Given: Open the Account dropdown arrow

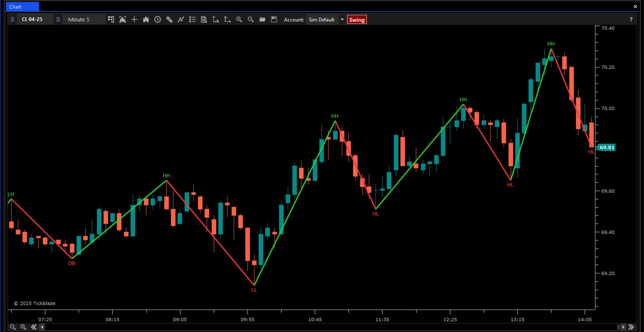Looking at the screenshot, I should 342,19.
